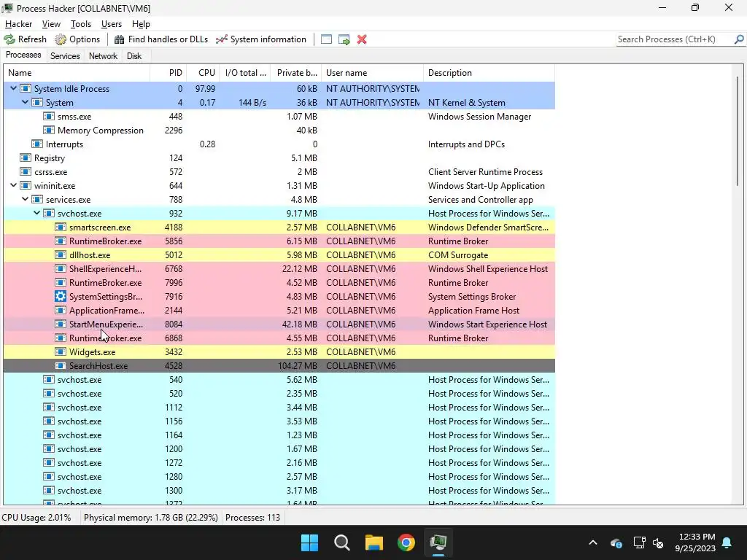The width and height of the screenshot is (747, 560).
Task: Open the Users menu
Action: 112,24
